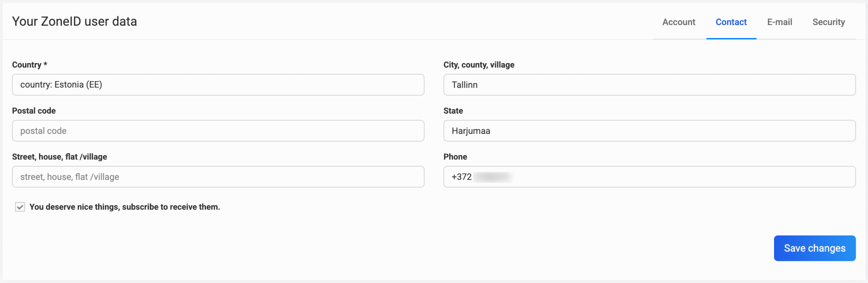This screenshot has width=868, height=283.
Task: Click the State field containing Harjumaa
Action: click(x=649, y=131)
